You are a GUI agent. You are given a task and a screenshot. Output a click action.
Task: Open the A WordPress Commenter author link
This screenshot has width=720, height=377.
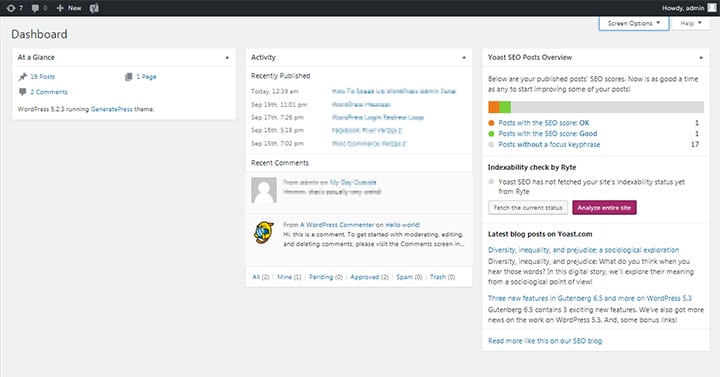337,225
